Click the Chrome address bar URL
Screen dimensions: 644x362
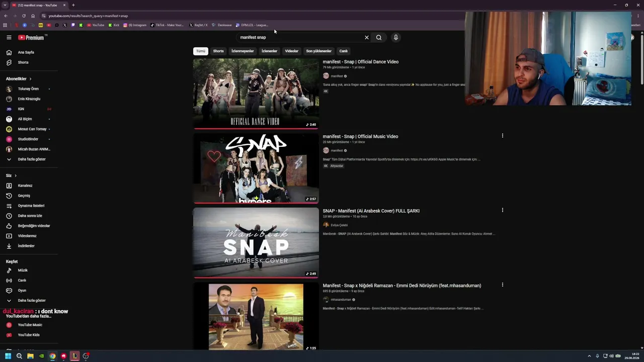click(x=88, y=16)
